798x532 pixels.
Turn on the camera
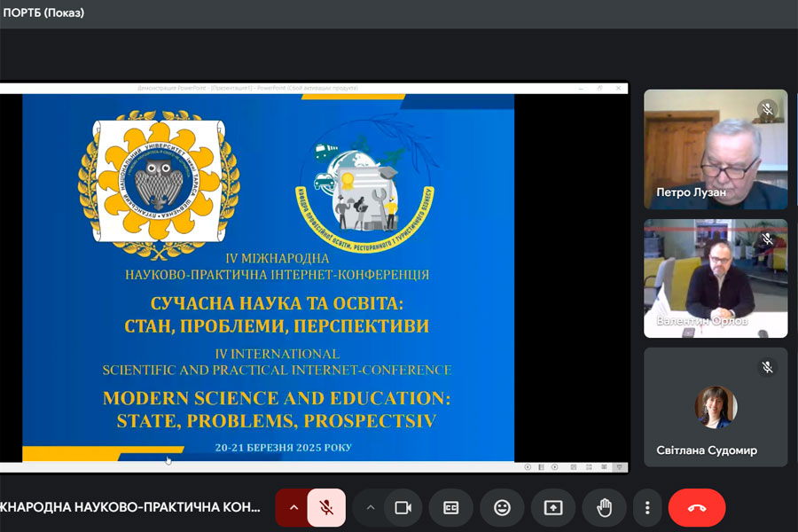click(x=403, y=507)
